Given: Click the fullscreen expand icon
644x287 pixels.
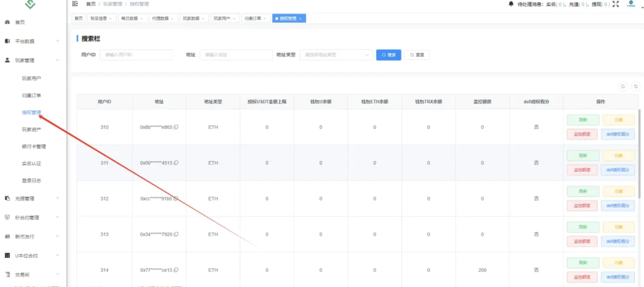Looking at the screenshot, I should point(616,4).
